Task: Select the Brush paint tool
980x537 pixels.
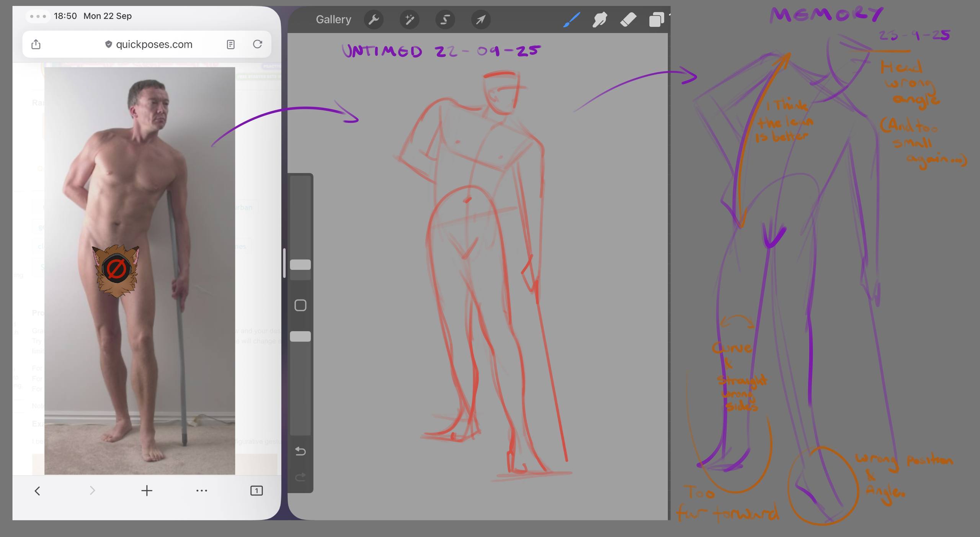Action: pos(572,20)
